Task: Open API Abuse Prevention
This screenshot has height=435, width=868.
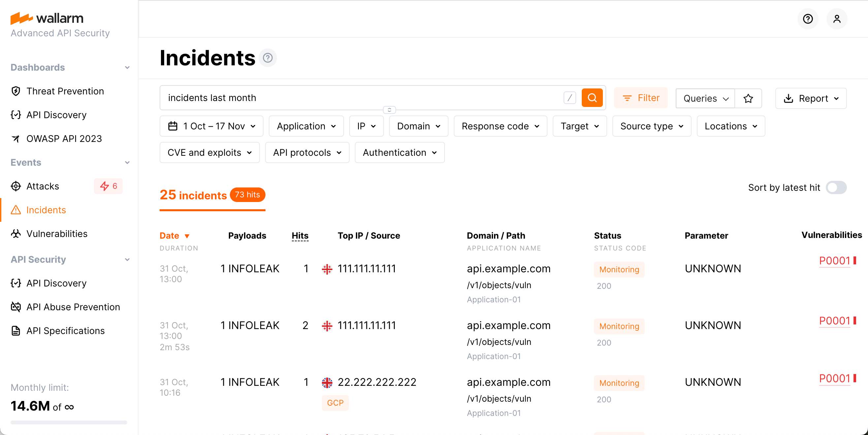Action: pos(73,307)
